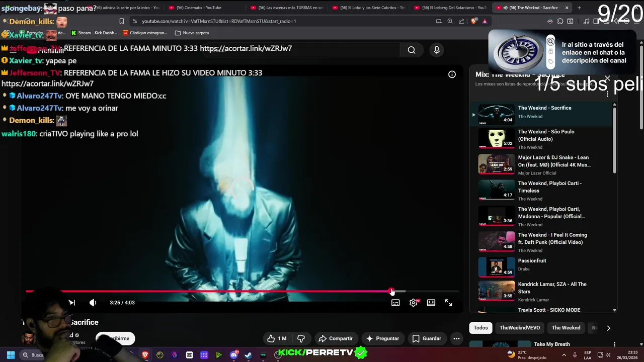Open Cárdigan extragrande bookmark

pos(145,33)
